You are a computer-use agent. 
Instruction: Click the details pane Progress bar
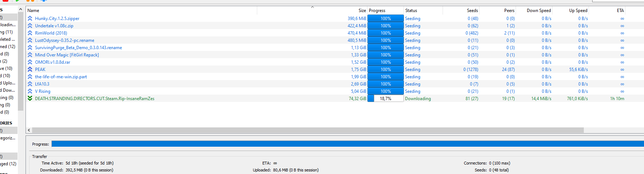click(348, 144)
